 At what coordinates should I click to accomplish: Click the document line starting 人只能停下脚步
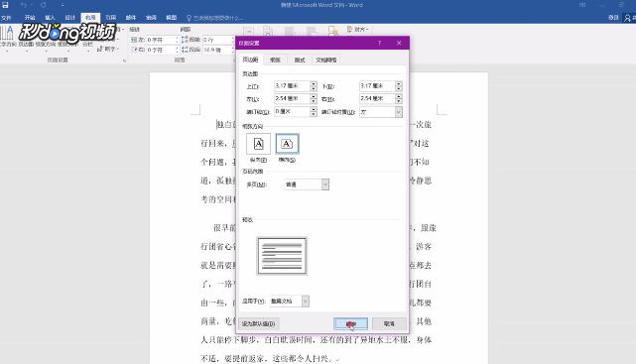tap(316, 339)
